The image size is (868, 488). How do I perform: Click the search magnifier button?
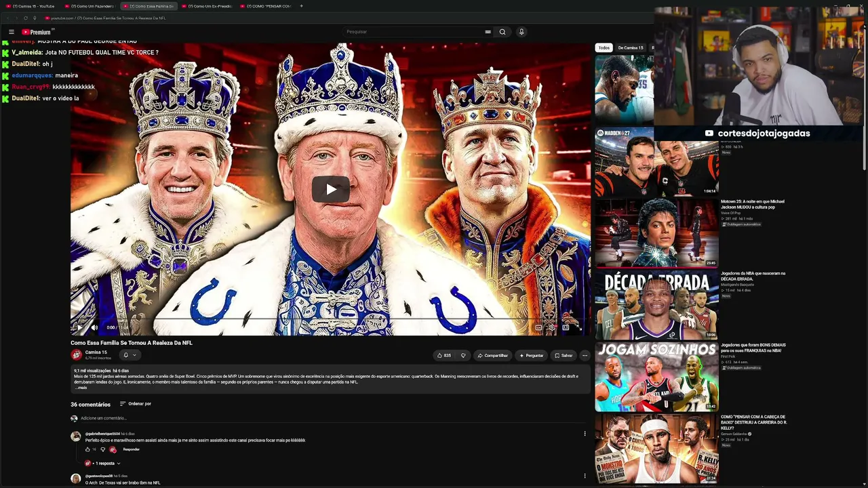click(502, 32)
